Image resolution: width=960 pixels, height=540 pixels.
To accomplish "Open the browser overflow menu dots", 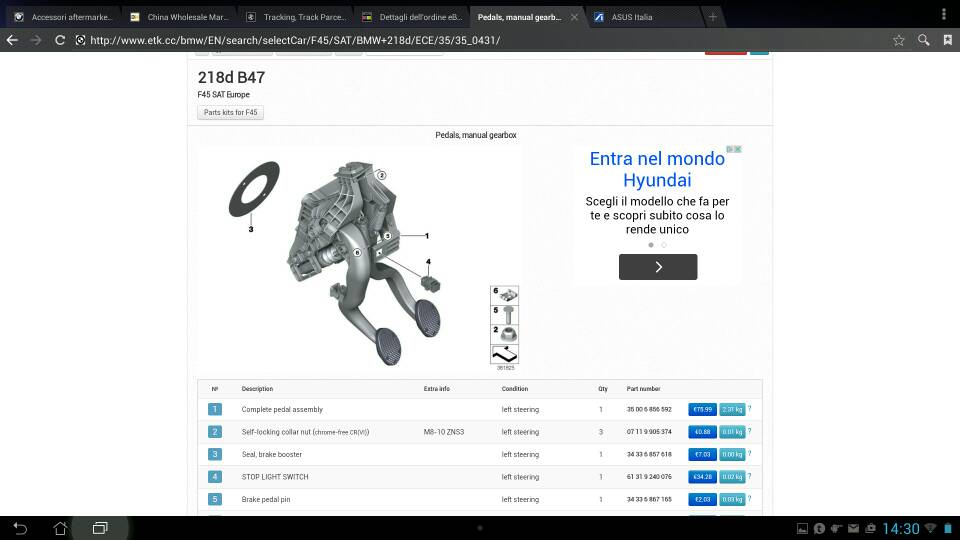I will (943, 14).
